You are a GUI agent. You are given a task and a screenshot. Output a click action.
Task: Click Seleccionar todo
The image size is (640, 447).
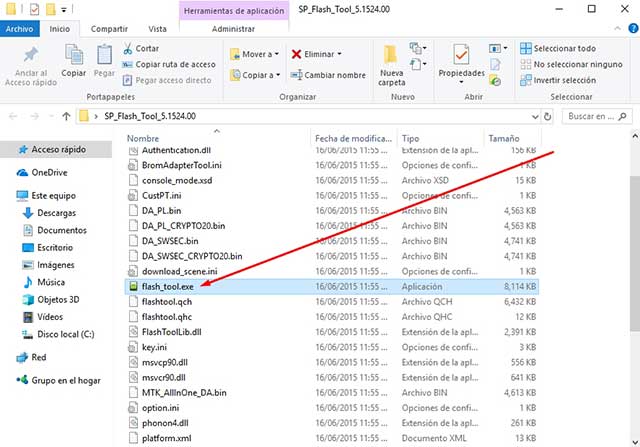(x=558, y=49)
